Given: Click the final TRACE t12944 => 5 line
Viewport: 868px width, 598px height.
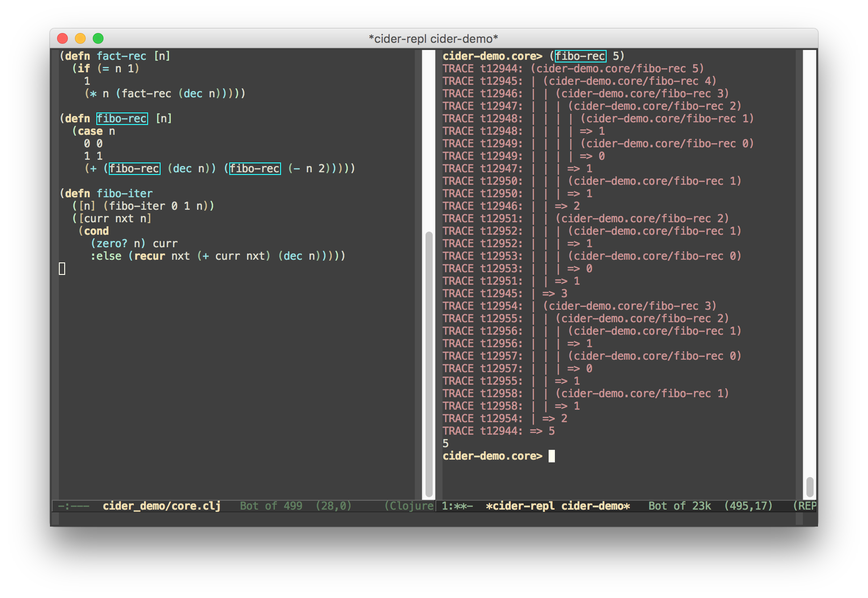Looking at the screenshot, I should [498, 431].
